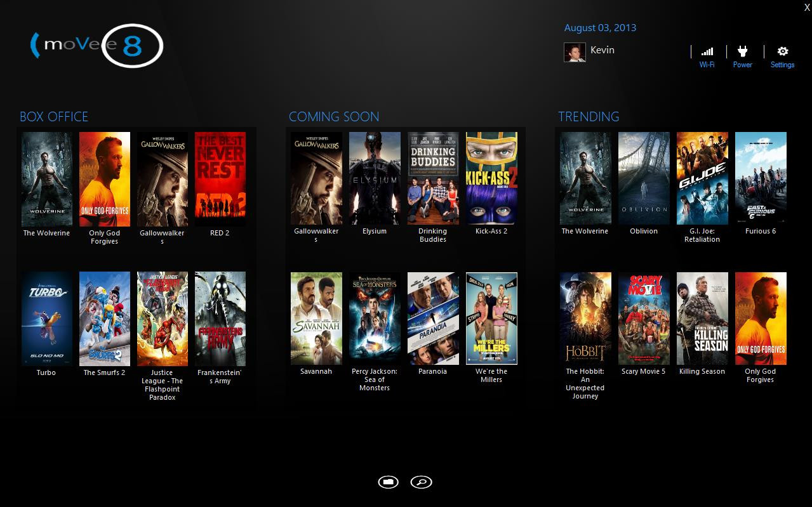This screenshot has height=507, width=812.
Task: Click the "Paranoia" title text
Action: tap(433, 371)
